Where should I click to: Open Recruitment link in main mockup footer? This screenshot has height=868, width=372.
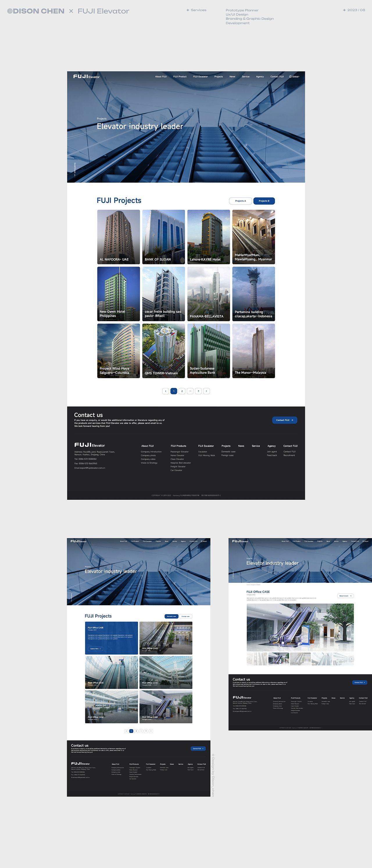click(x=289, y=455)
